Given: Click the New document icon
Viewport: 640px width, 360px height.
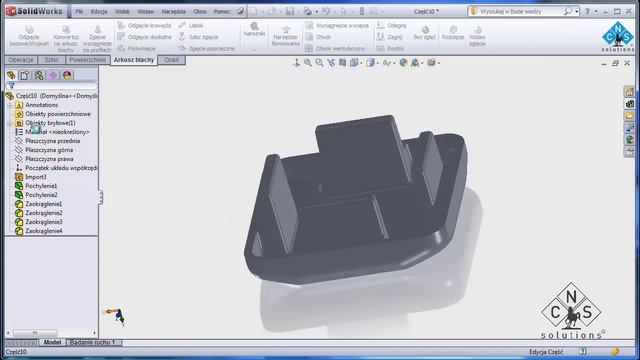Looking at the screenshot, I should 254,11.
